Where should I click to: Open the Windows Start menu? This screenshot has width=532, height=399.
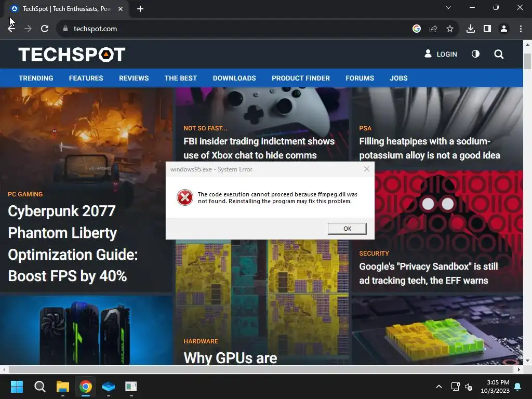click(17, 387)
